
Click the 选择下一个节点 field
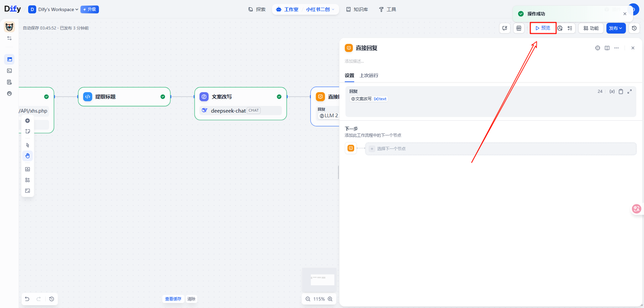point(500,148)
